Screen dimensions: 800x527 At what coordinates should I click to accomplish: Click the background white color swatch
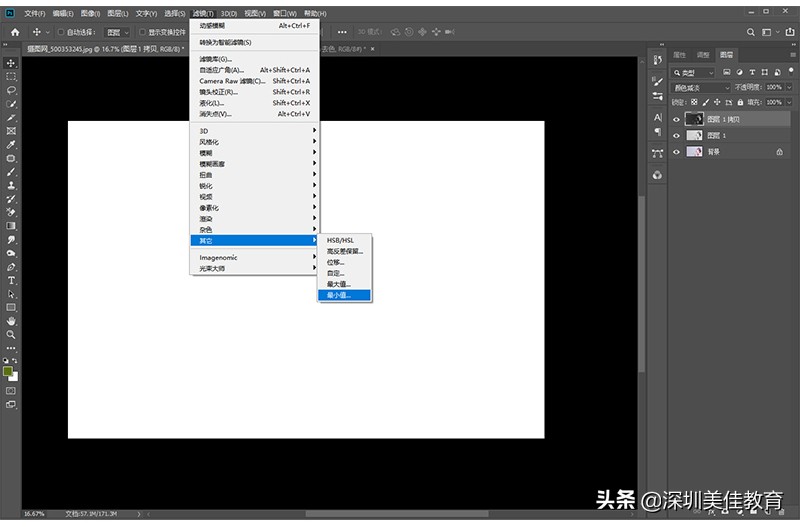pyautogui.click(x=14, y=377)
